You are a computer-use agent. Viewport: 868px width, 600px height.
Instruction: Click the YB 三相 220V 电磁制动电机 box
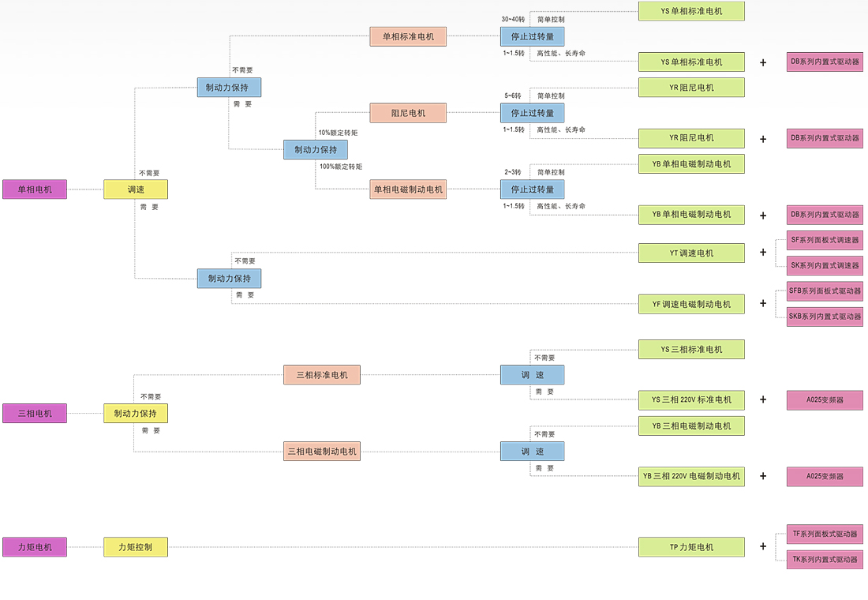pos(691,477)
